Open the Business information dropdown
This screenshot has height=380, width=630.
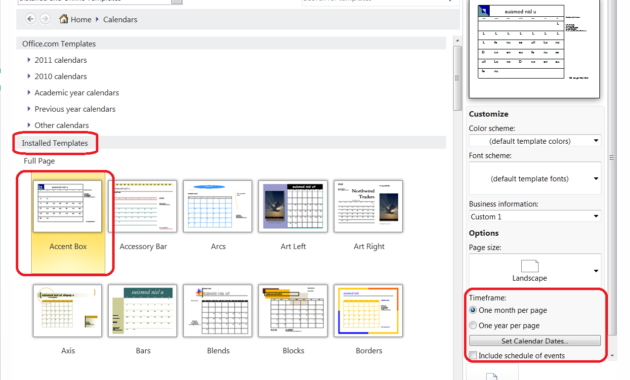tap(535, 217)
